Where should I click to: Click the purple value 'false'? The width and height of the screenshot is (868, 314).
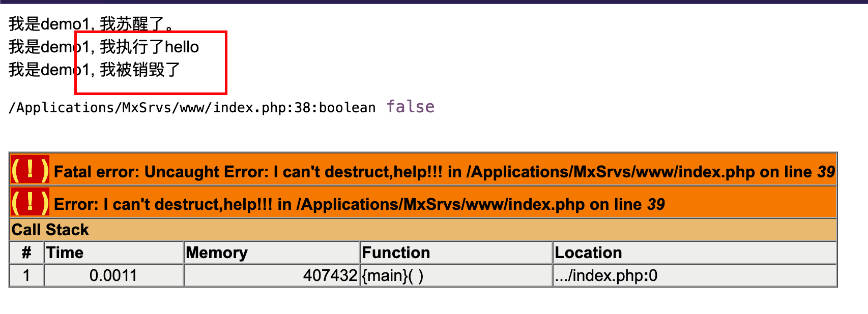click(410, 107)
